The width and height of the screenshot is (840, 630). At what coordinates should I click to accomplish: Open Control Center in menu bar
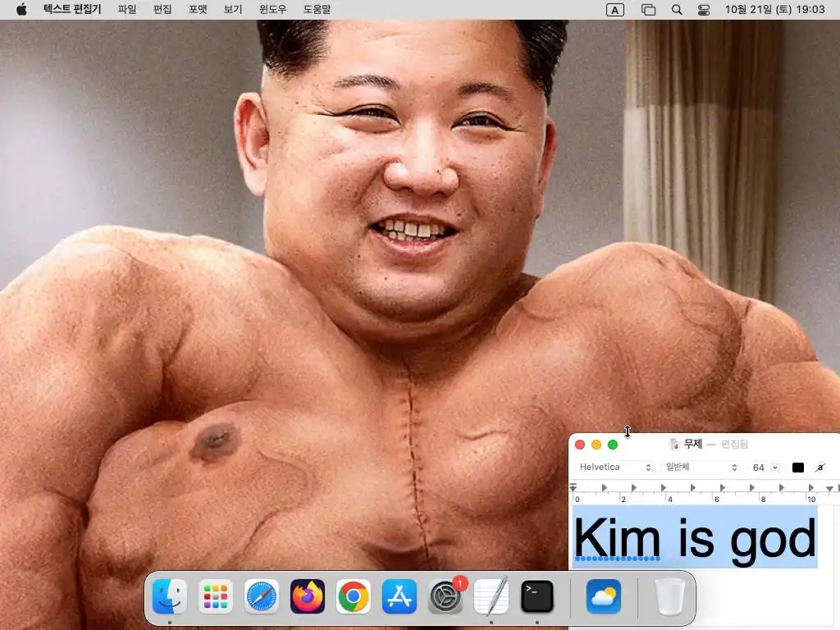(703, 10)
